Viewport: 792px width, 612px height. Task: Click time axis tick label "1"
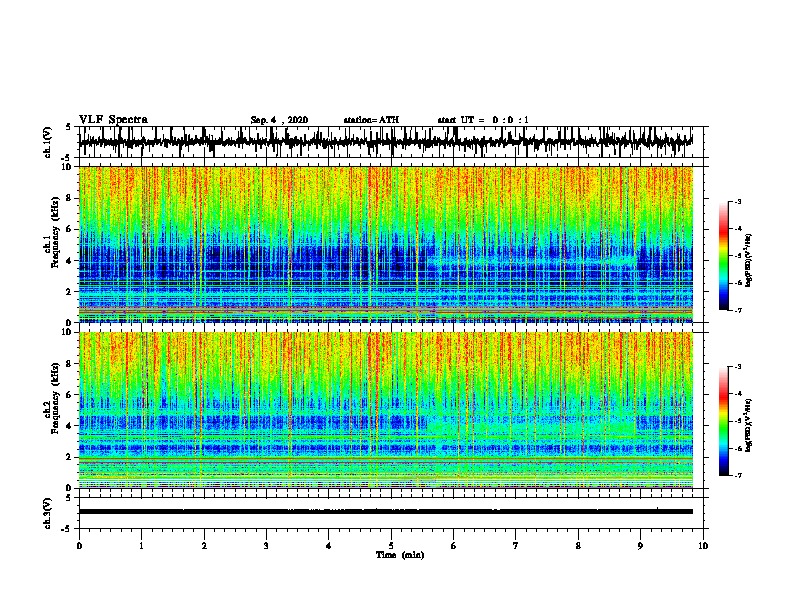pyautogui.click(x=141, y=546)
